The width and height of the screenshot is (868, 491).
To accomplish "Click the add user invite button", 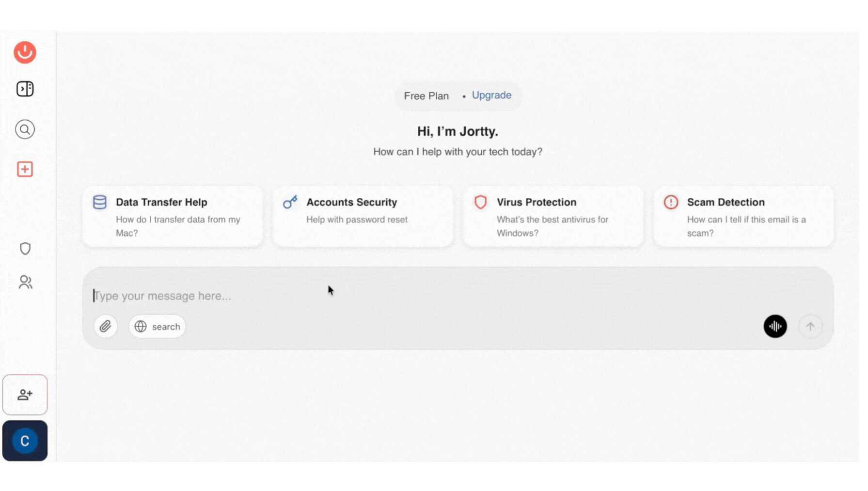I will (25, 395).
